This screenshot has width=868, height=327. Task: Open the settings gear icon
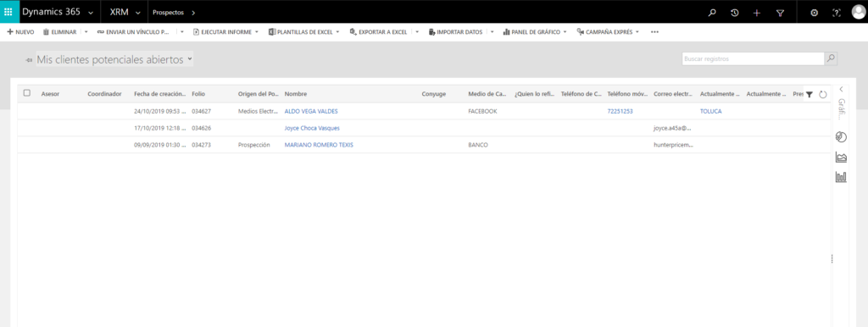point(814,12)
